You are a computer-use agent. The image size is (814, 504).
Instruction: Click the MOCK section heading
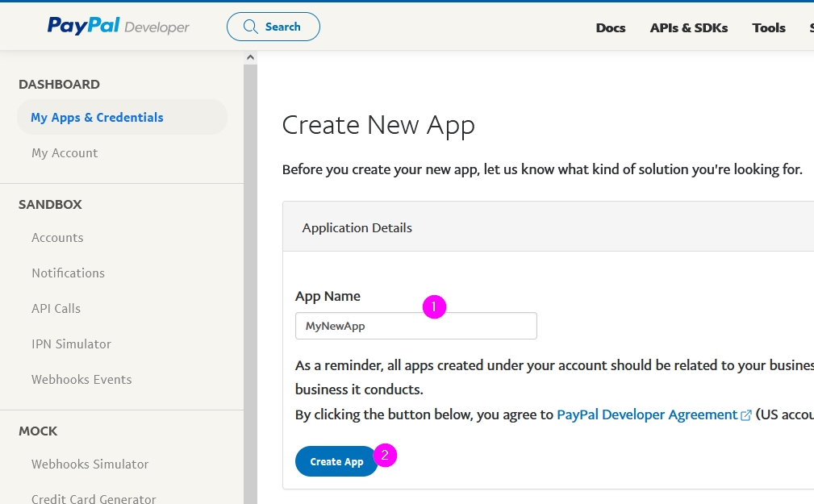tap(38, 431)
